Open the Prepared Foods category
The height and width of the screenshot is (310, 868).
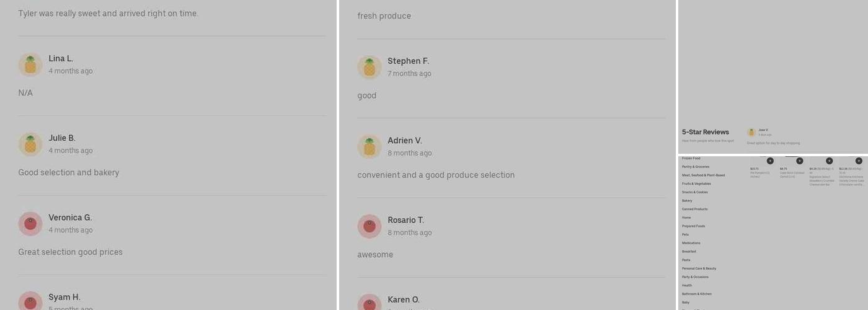693,226
